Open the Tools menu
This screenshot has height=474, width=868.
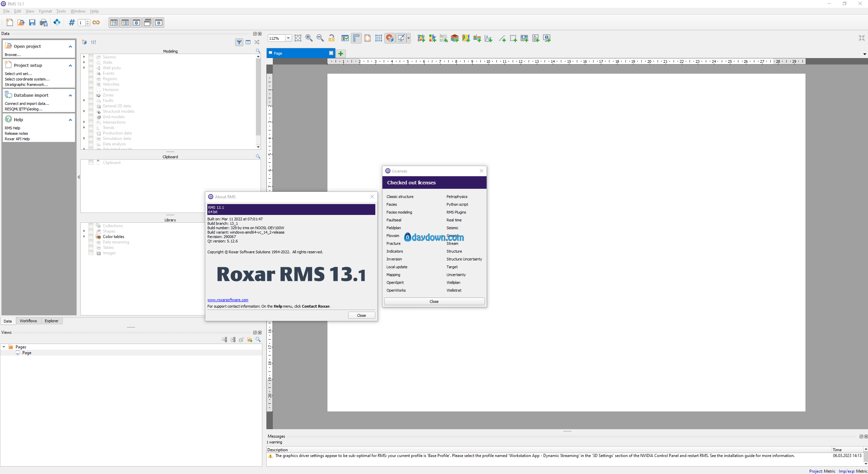(x=61, y=11)
